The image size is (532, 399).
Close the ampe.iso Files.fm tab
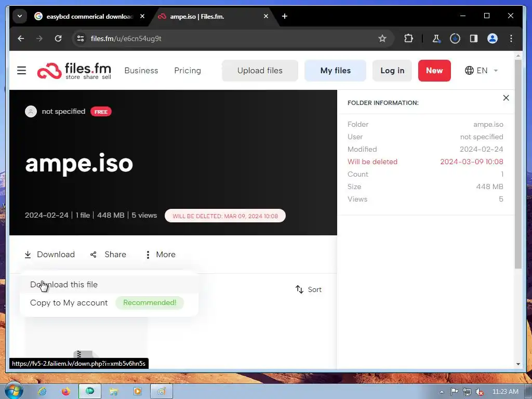pos(266,16)
